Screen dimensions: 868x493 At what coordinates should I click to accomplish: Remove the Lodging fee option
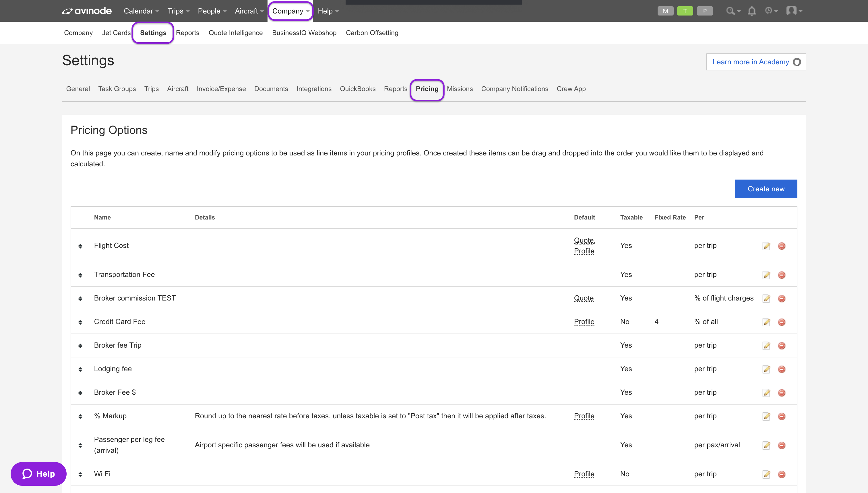(781, 369)
